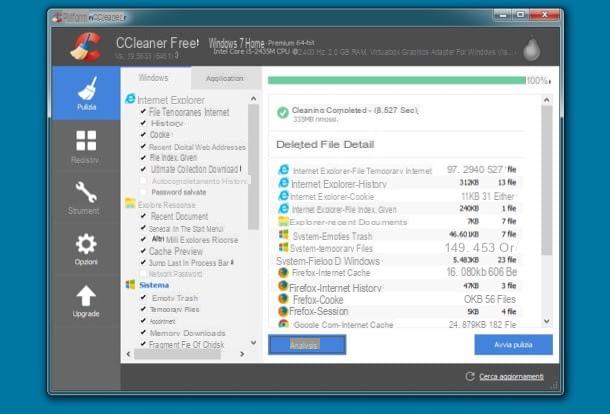Click Chrome icon beside Google Internet Cache
The width and height of the screenshot is (610, 414).
pos(284,324)
